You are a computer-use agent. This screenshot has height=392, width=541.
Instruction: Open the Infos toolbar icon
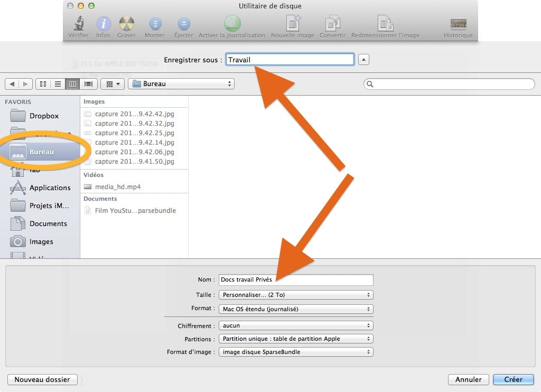[x=103, y=24]
